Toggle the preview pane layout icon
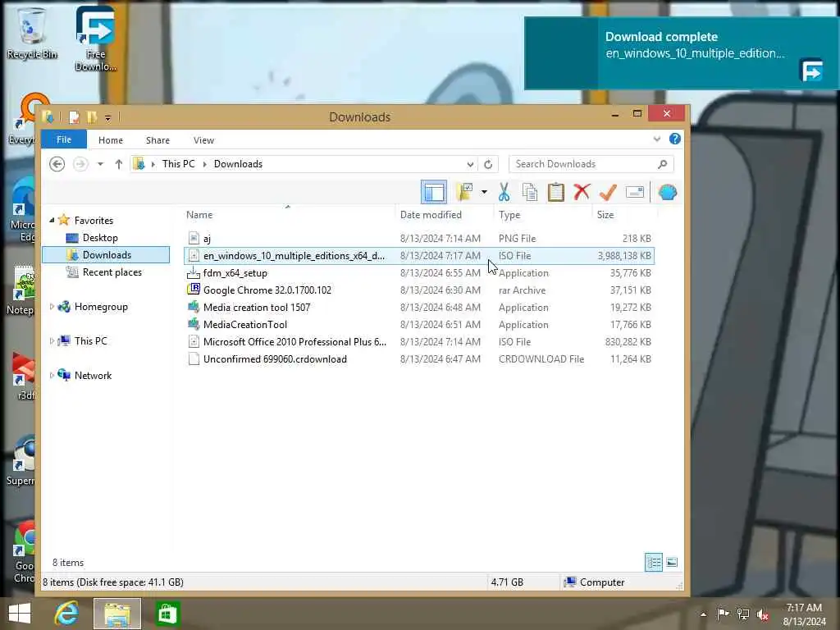Image resolution: width=840 pixels, height=630 pixels. [434, 192]
